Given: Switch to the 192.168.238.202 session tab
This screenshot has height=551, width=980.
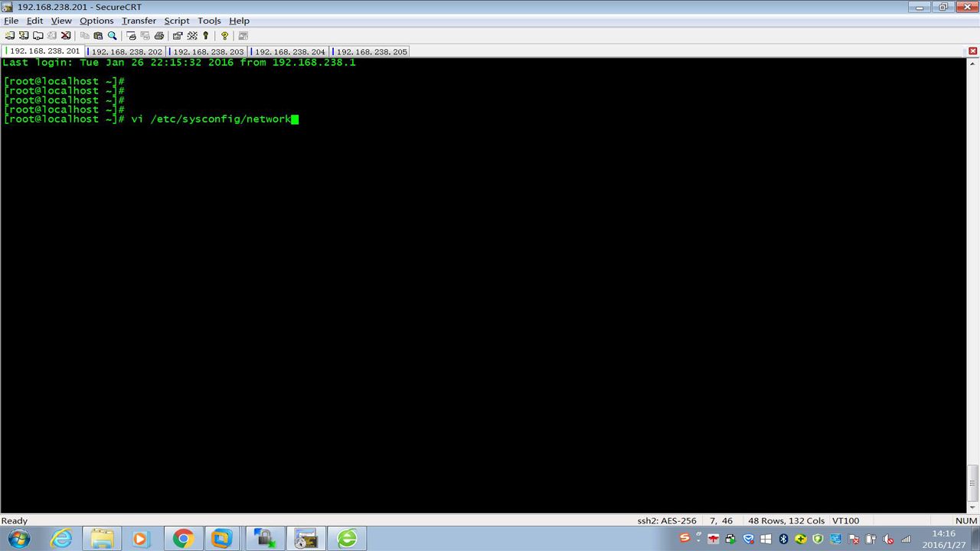Looking at the screenshot, I should tap(126, 52).
